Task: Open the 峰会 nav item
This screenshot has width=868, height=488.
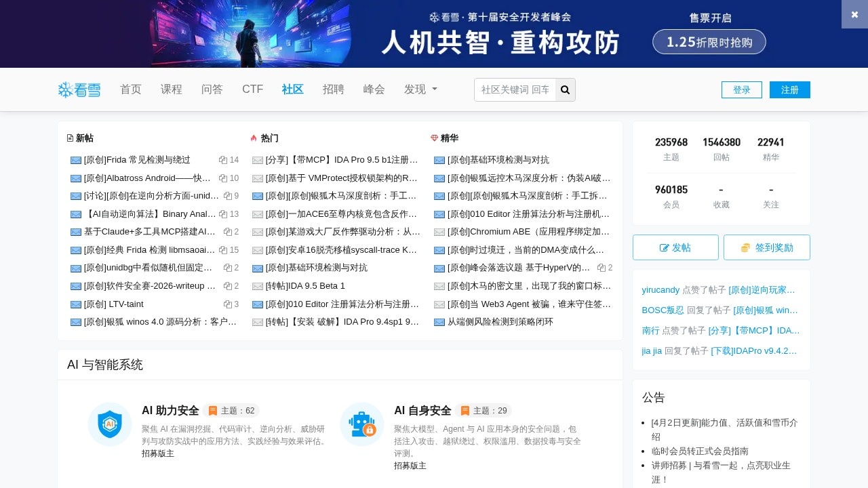Action: pyautogui.click(x=374, y=89)
